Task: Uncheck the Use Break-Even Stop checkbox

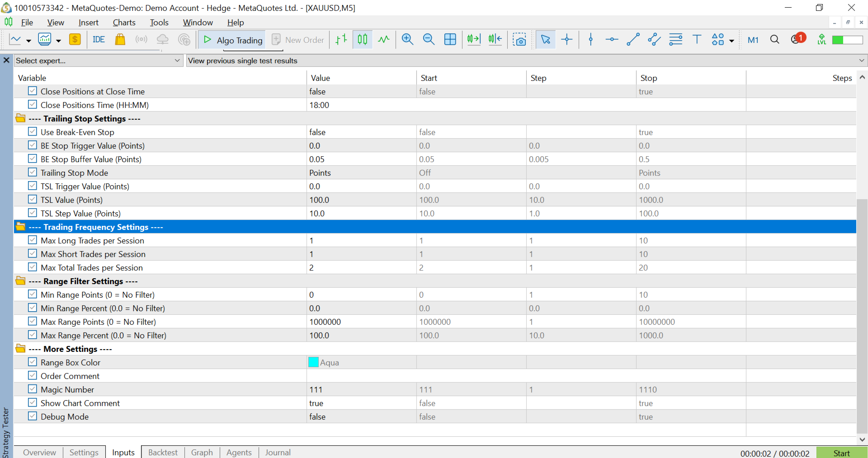Action: click(33, 132)
